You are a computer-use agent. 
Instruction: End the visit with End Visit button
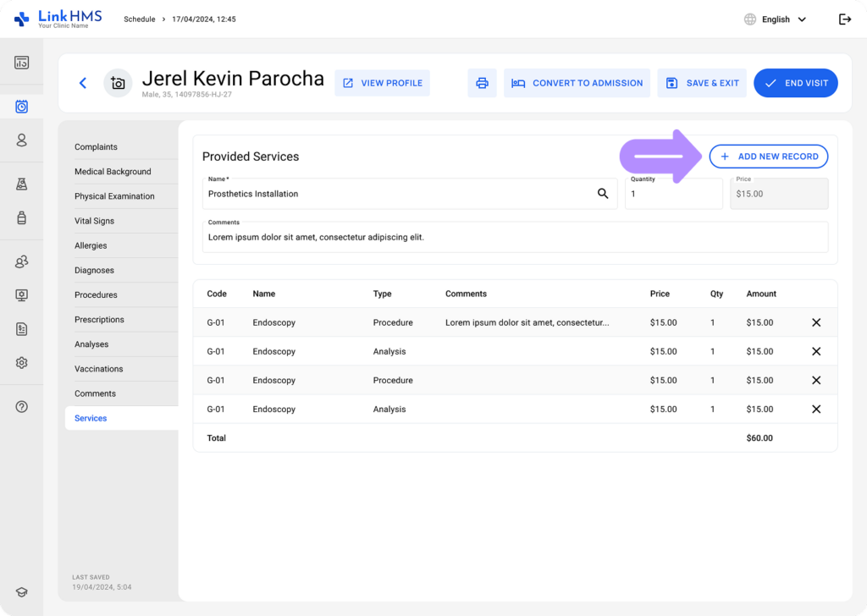pyautogui.click(x=795, y=83)
